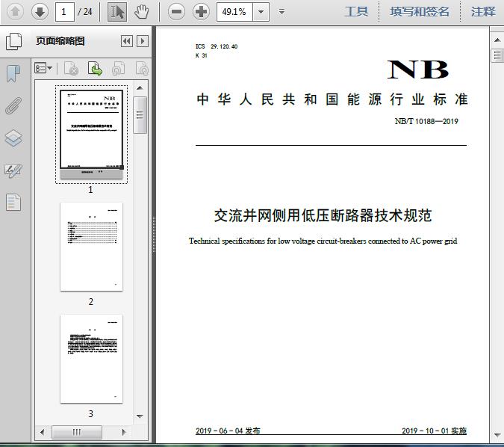Open the 注释 panel
The width and height of the screenshot is (504, 447).
pyautogui.click(x=483, y=12)
